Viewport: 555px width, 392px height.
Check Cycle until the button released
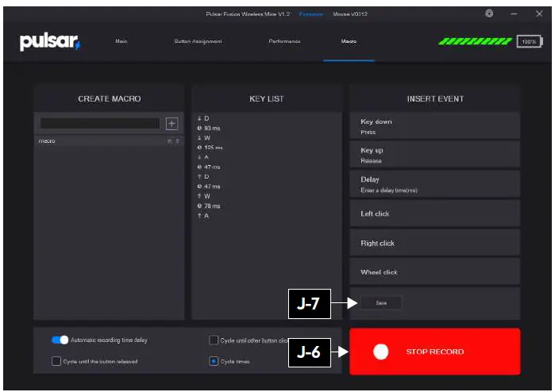pos(56,361)
